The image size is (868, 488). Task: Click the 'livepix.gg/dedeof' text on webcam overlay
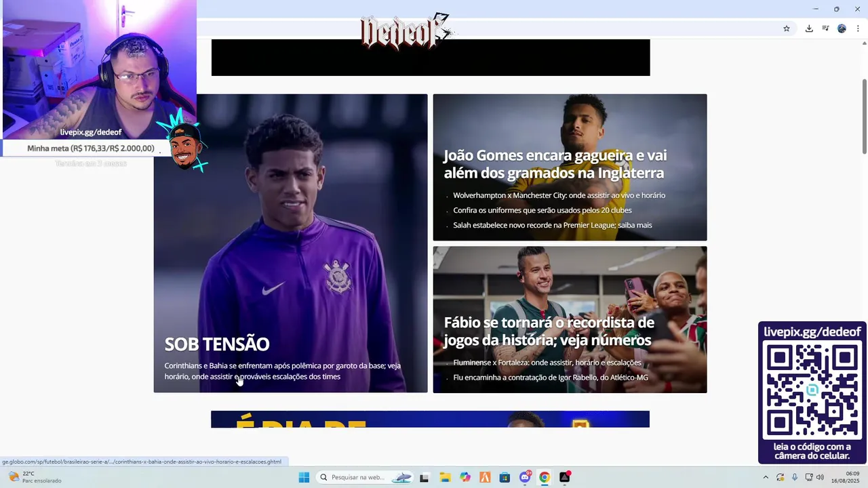(x=90, y=132)
